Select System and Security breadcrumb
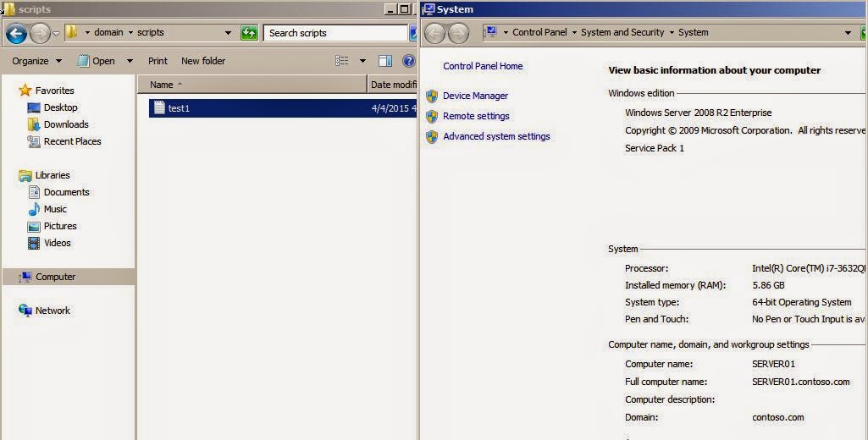Image resolution: width=868 pixels, height=440 pixels. tap(622, 32)
